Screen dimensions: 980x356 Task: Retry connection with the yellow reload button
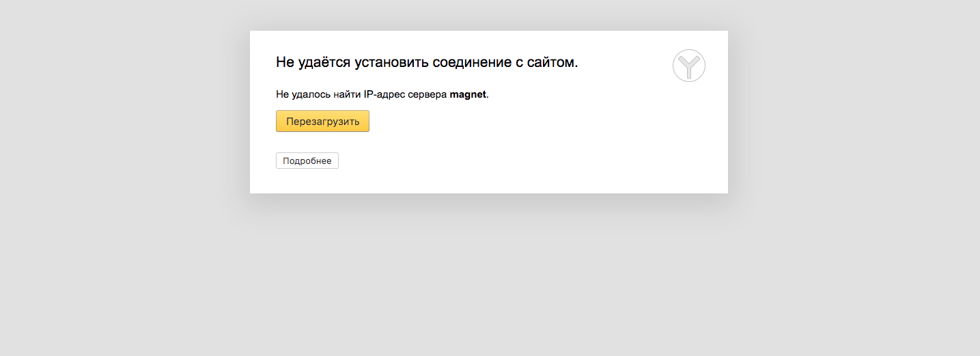[322, 122]
